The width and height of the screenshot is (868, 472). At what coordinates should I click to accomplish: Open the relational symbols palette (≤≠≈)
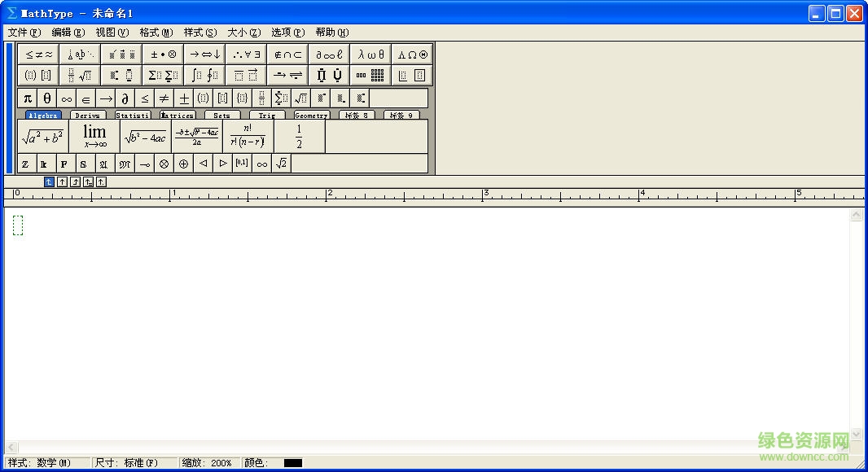point(39,55)
